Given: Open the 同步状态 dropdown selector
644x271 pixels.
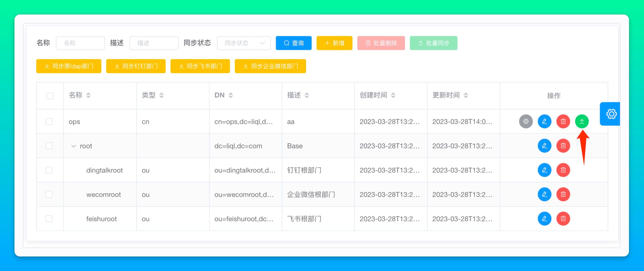Looking at the screenshot, I should pos(244,43).
